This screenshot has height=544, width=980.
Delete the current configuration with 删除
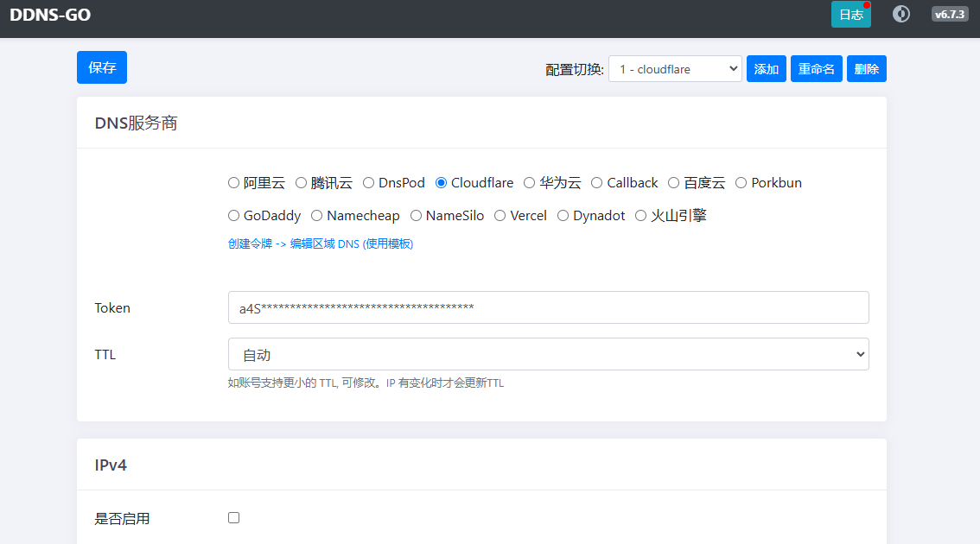point(866,69)
